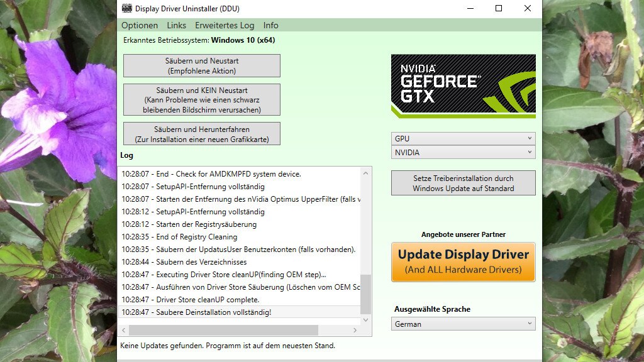Minimize the DDU window
644x362 pixels.
470,8
